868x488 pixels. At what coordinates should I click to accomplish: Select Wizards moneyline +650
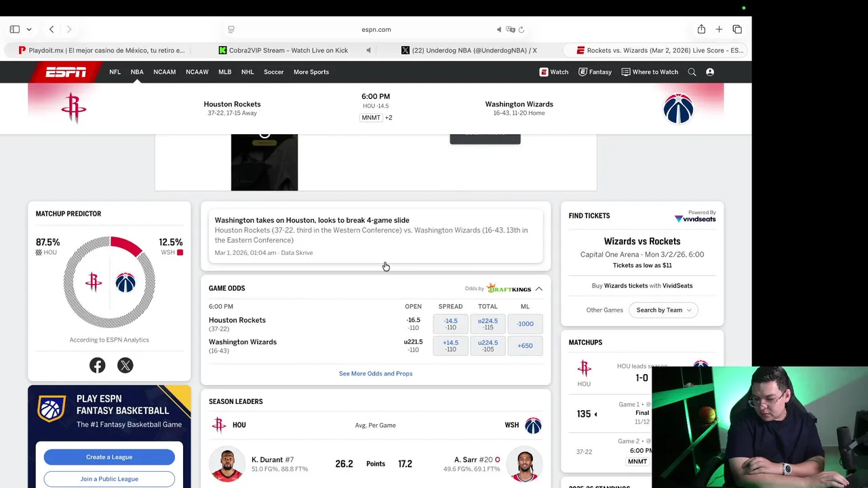pyautogui.click(x=525, y=346)
